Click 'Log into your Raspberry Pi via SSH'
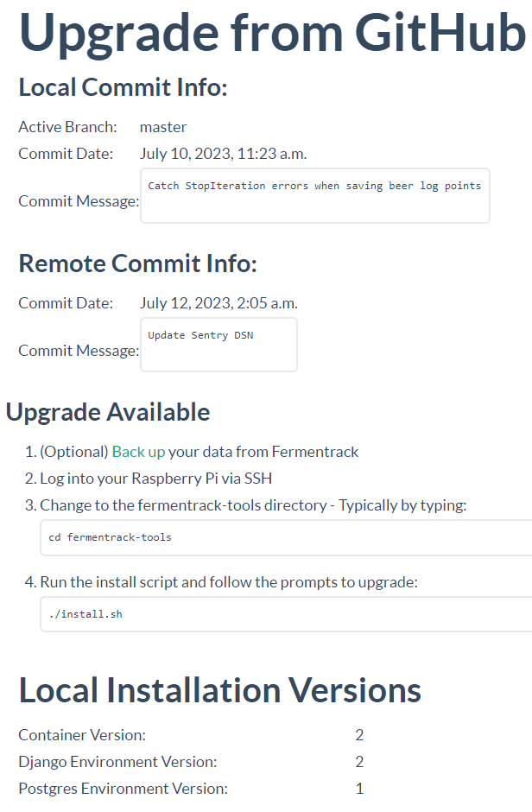The width and height of the screenshot is (532, 812). [155, 479]
